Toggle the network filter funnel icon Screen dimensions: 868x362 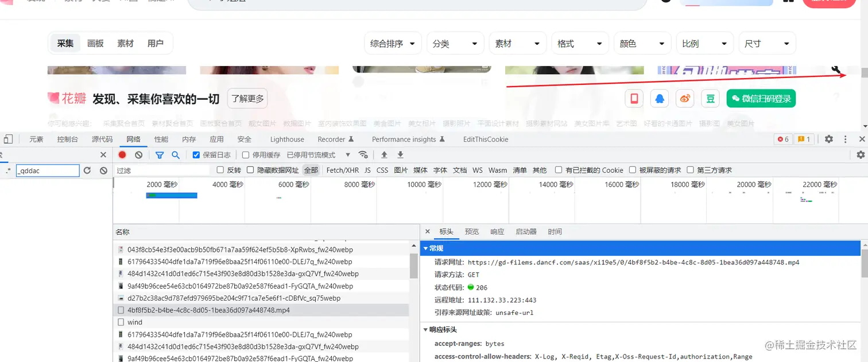point(160,155)
